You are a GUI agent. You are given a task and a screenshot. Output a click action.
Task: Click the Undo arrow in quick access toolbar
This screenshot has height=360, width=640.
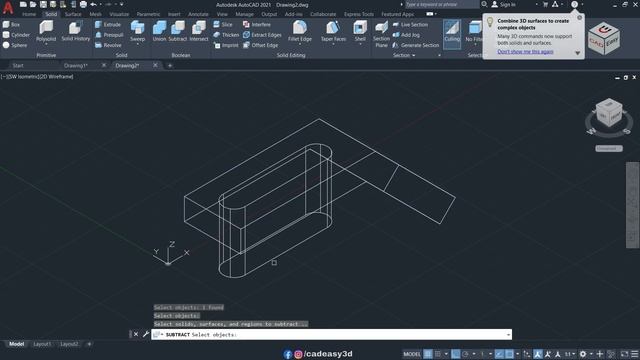[x=93, y=4]
